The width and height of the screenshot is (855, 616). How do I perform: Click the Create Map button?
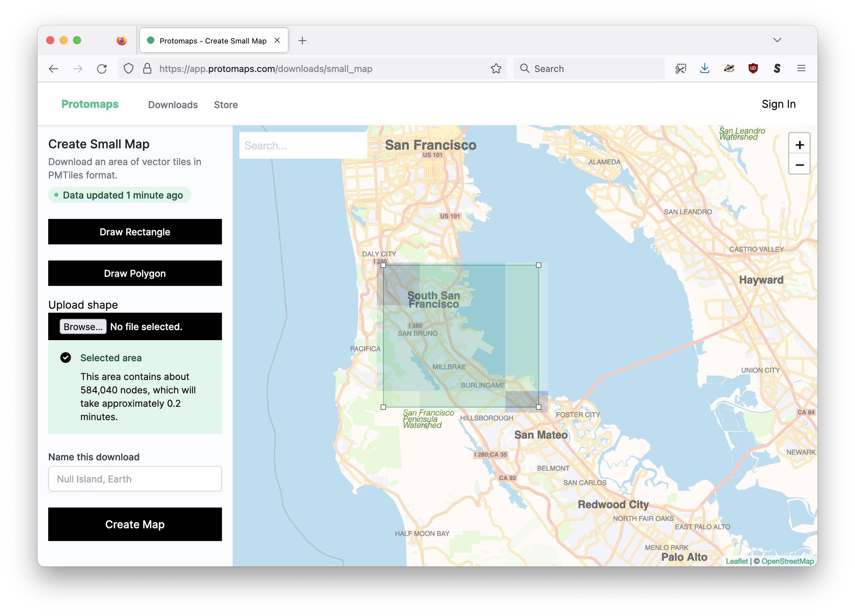[x=135, y=524]
